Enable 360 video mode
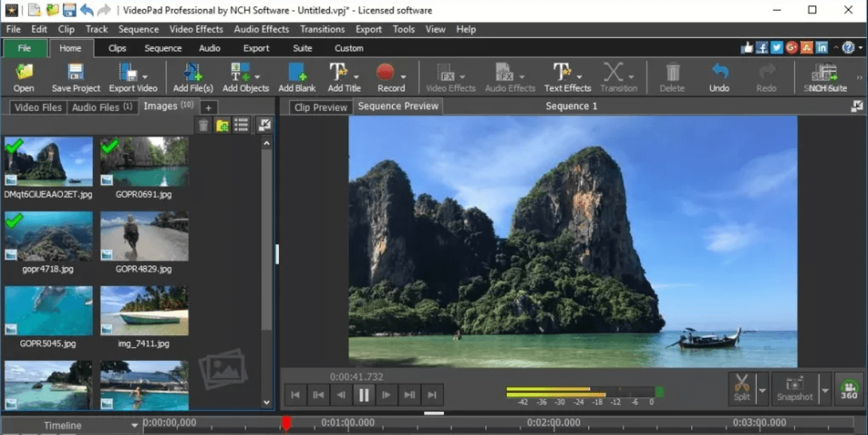This screenshot has height=435, width=868. [848, 389]
